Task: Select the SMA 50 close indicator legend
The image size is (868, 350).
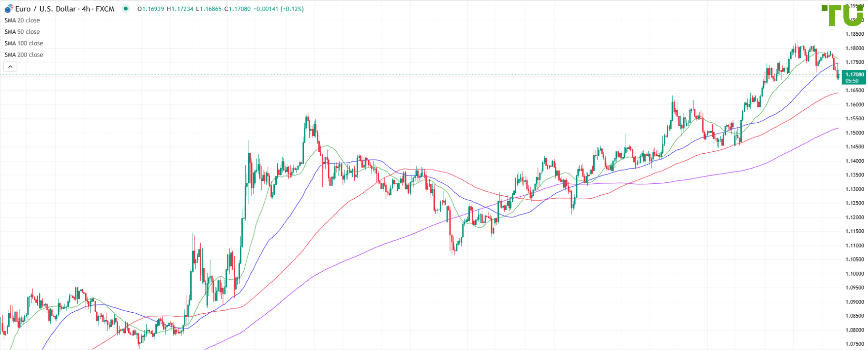Action: click(22, 32)
